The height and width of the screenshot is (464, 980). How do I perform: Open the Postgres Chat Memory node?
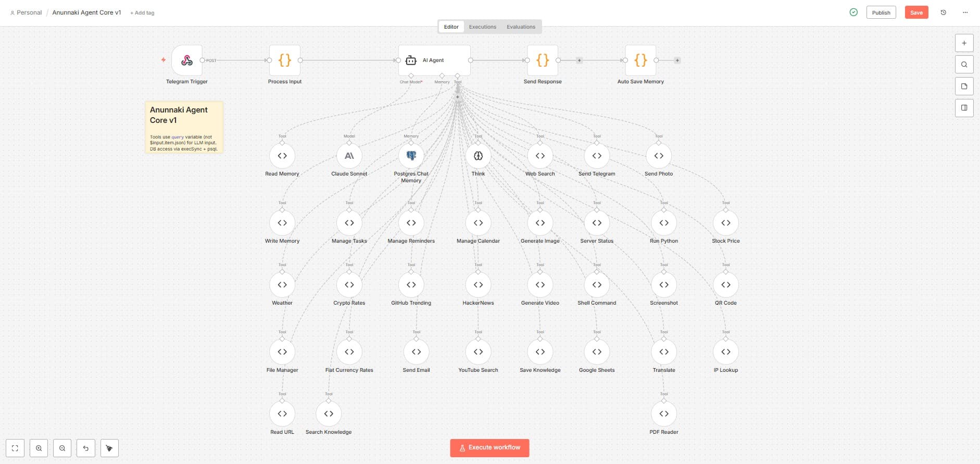click(x=411, y=156)
